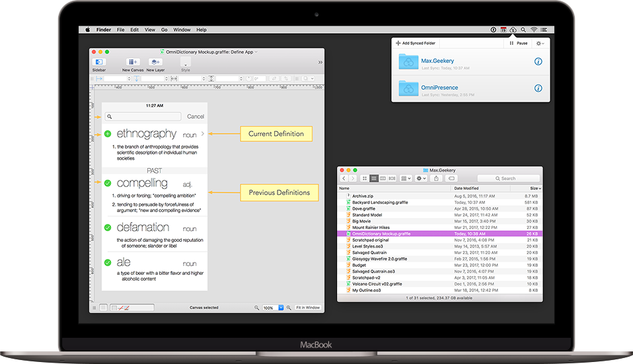The image size is (633, 364).
Task: Click the Finder window Search field
Action: (508, 178)
